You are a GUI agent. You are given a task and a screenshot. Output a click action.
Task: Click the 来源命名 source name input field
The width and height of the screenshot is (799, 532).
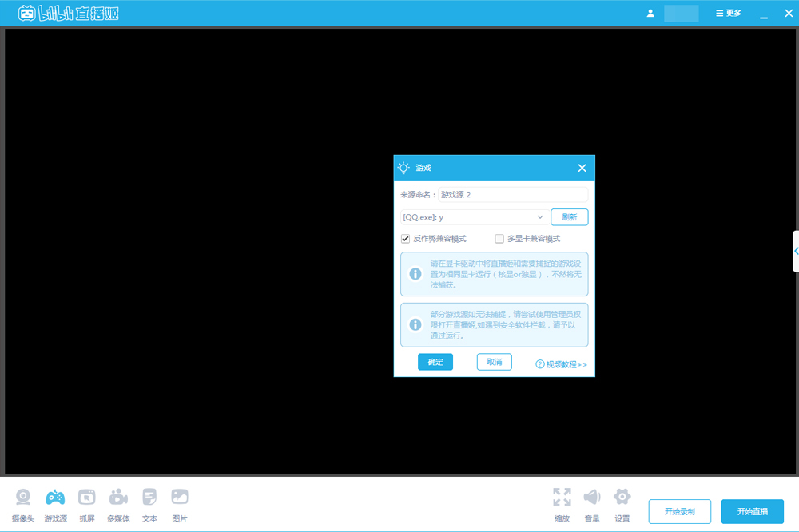[x=511, y=194]
